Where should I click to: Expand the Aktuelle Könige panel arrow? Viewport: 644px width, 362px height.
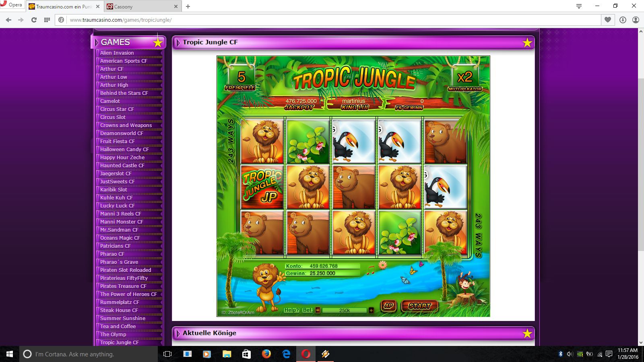[x=178, y=333]
